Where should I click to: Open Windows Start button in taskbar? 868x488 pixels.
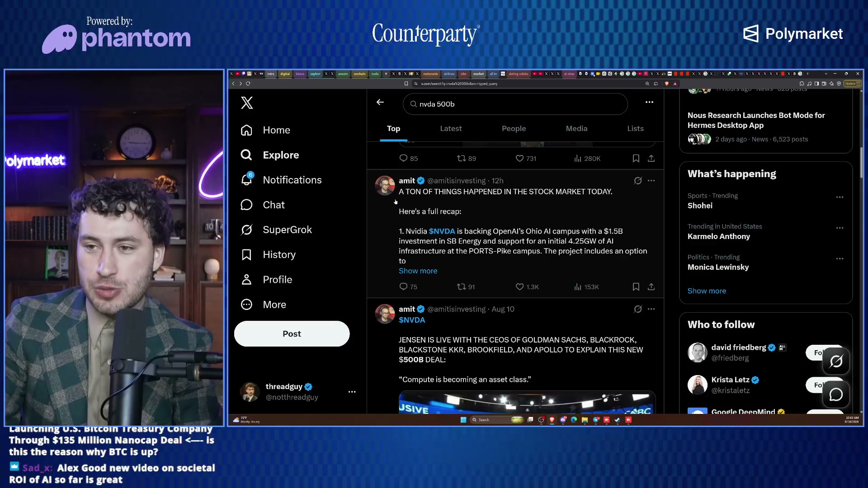pyautogui.click(x=463, y=420)
